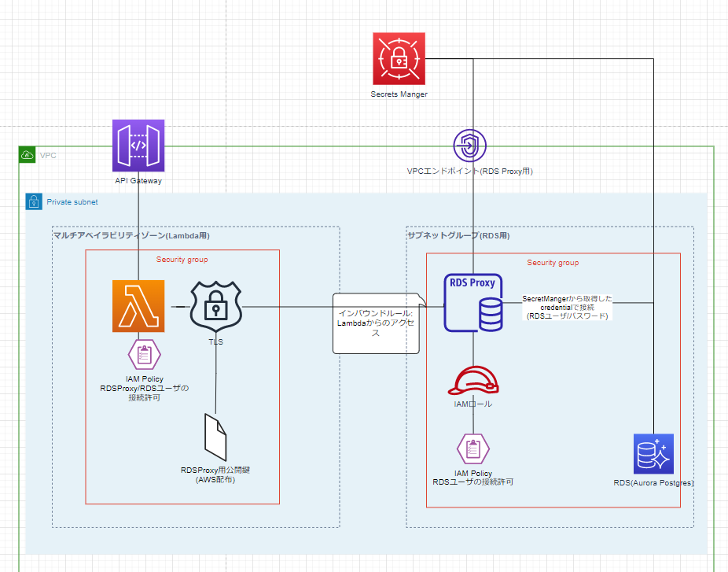
Task: Select 'マルチアベイラビリティゾーン(Lambda用)' title
Action: (x=131, y=235)
